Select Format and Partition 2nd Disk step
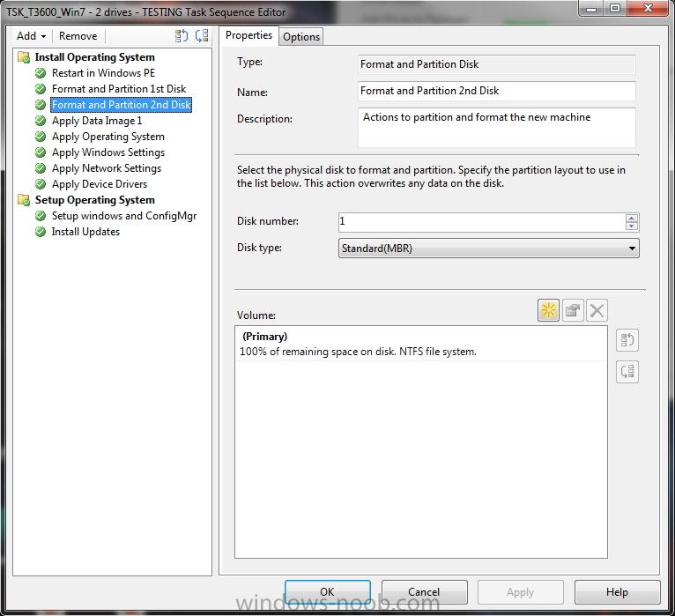The height and width of the screenshot is (616, 675). click(121, 105)
